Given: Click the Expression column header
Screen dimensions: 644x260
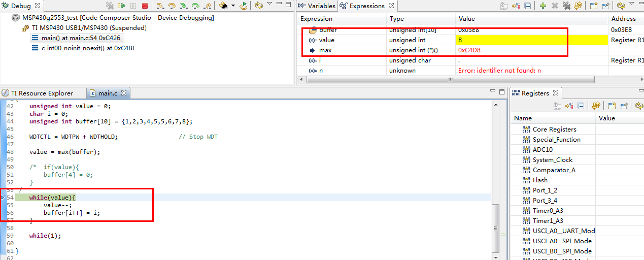Looking at the screenshot, I should pos(342,19).
